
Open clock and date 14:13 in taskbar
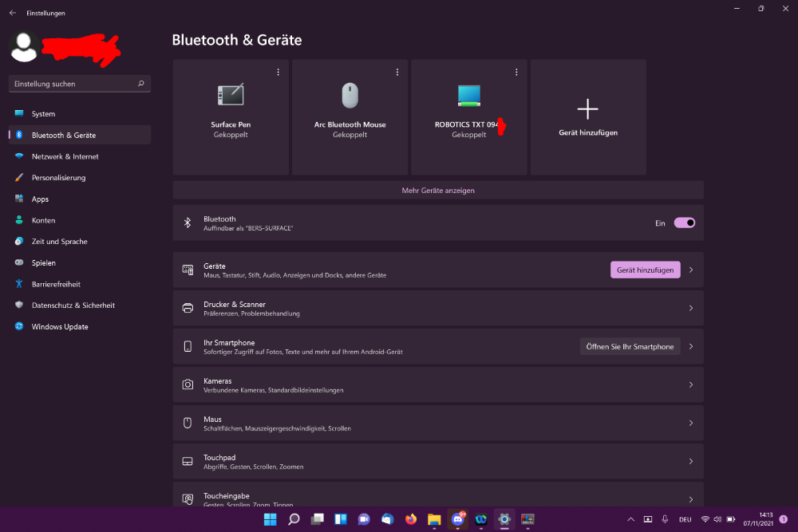(758, 519)
